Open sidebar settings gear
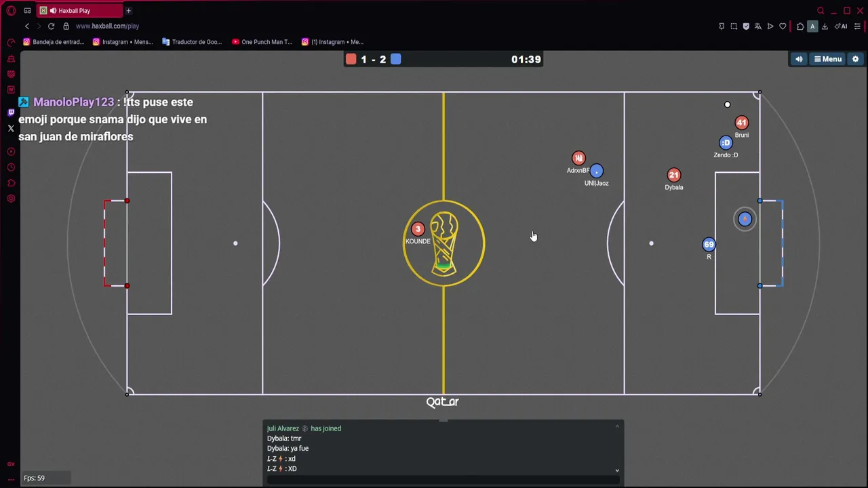This screenshot has height=488, width=868. coord(11,199)
